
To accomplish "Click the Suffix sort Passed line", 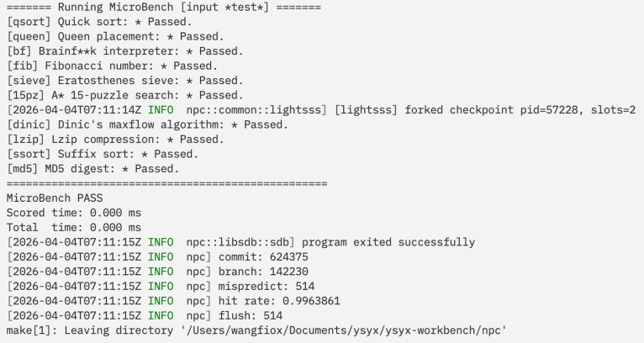I will [103, 154].
